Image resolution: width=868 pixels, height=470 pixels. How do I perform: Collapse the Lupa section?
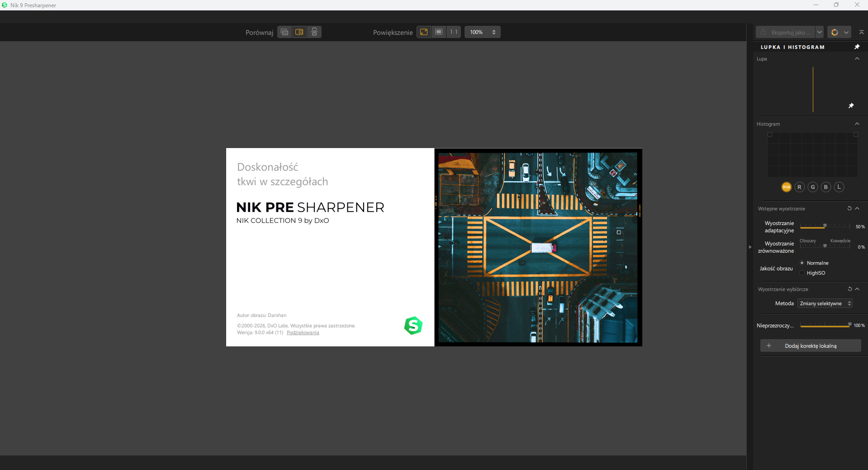[x=857, y=59]
